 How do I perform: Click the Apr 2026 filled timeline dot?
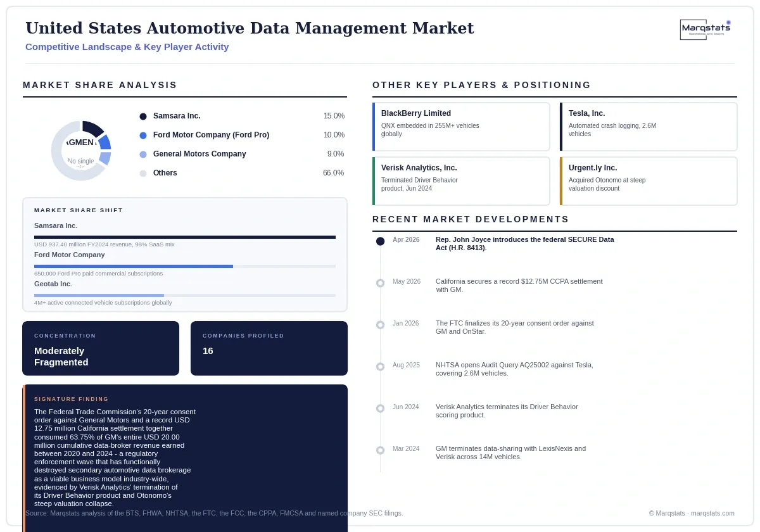(380, 241)
